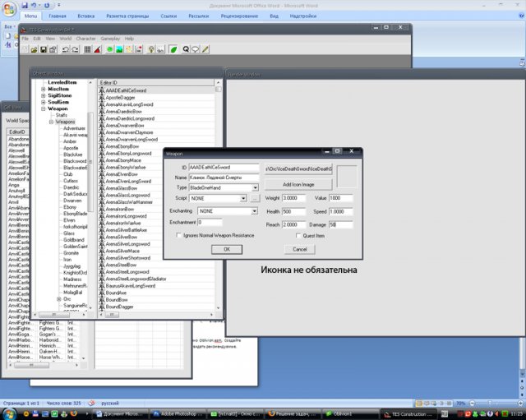
Task: Click the weapon Name input field
Action: [x=224, y=178]
